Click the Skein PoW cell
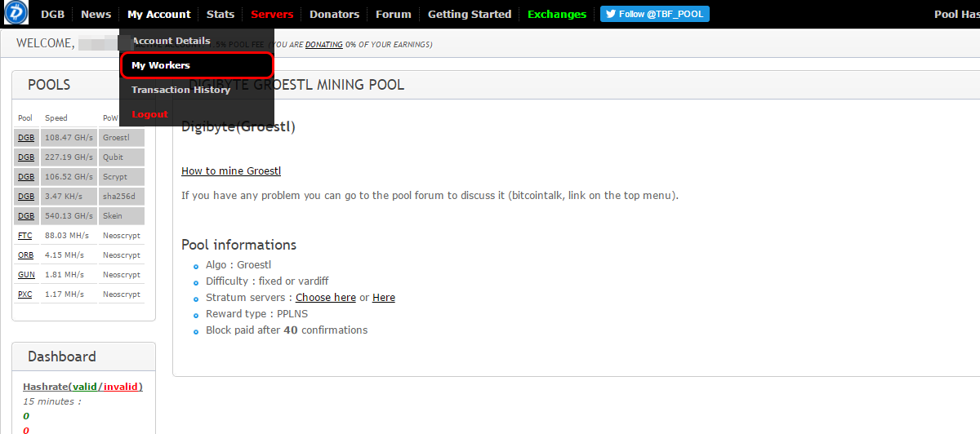This screenshot has height=434, width=980. pos(122,216)
